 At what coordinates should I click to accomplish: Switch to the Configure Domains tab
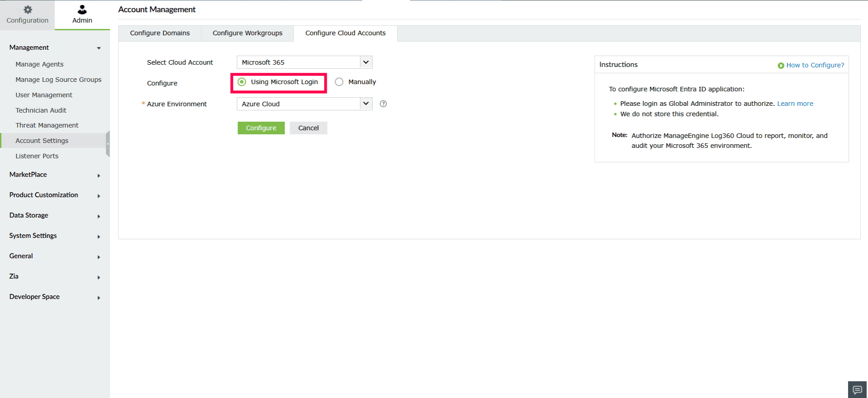tap(160, 33)
